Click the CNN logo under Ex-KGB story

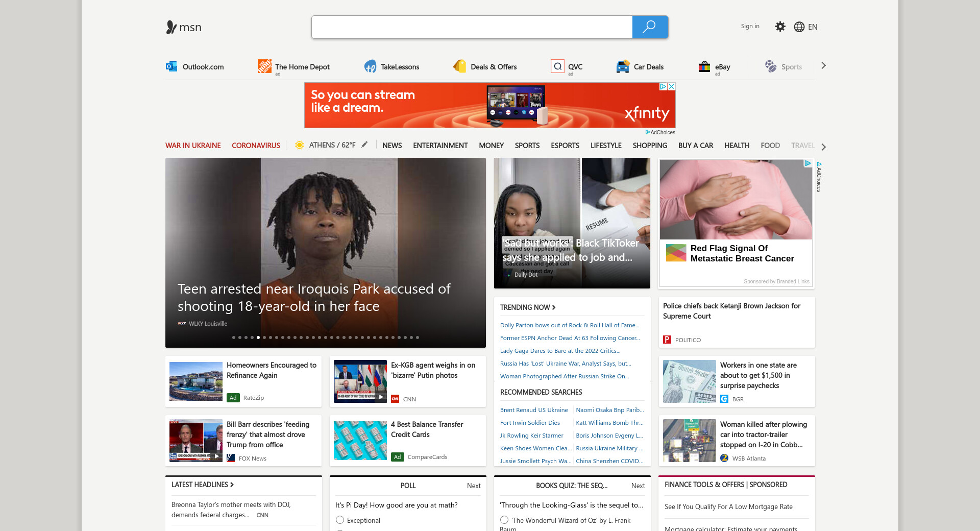tap(395, 399)
